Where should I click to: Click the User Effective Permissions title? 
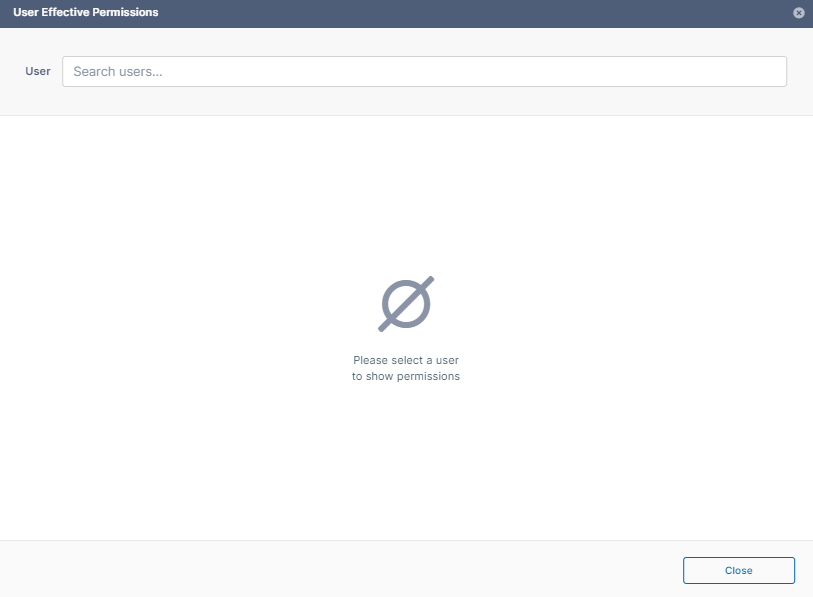83,12
